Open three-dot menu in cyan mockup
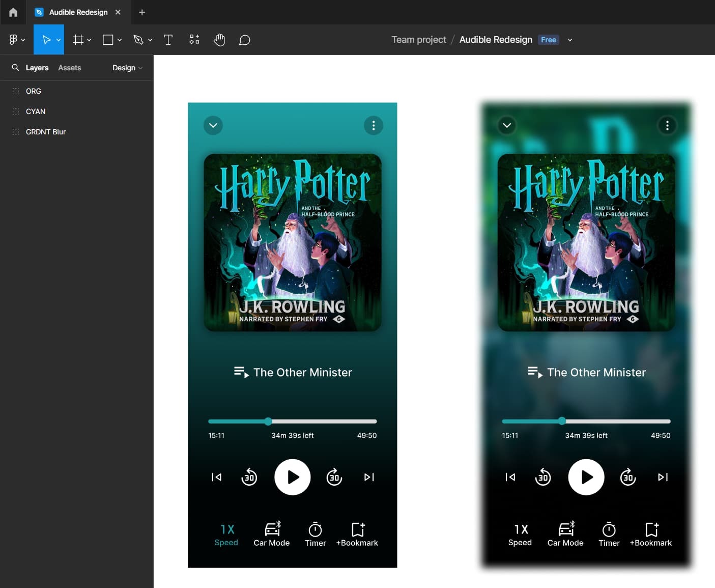 [374, 125]
